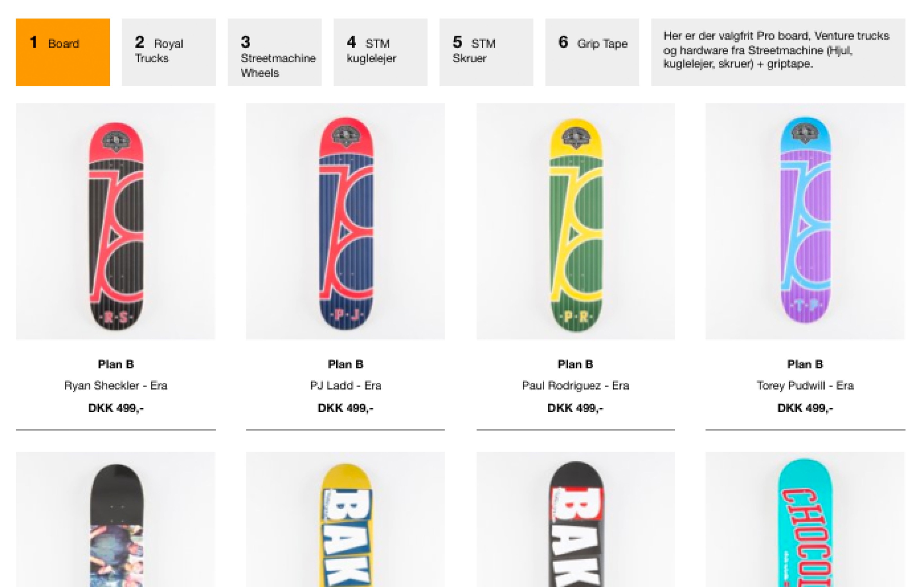Click the DKK 499,- price under PJ Ladd
Screen dimensions: 924x587
(x=346, y=408)
